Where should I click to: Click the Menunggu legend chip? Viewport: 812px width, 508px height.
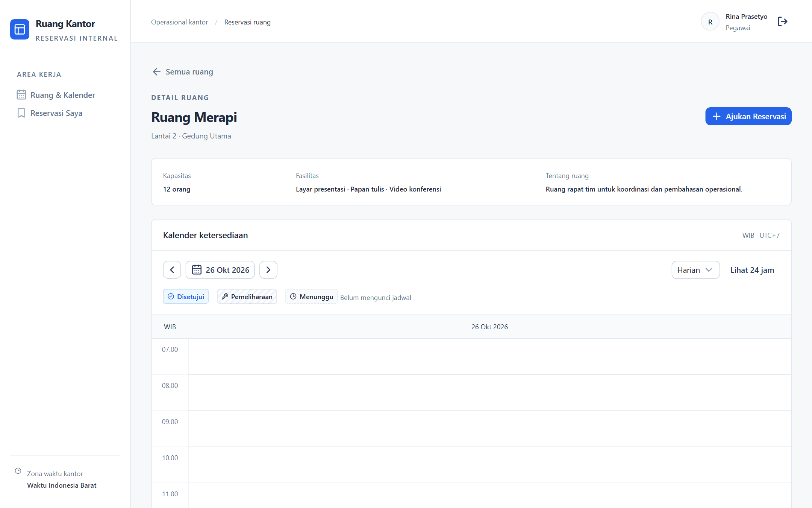click(x=311, y=297)
